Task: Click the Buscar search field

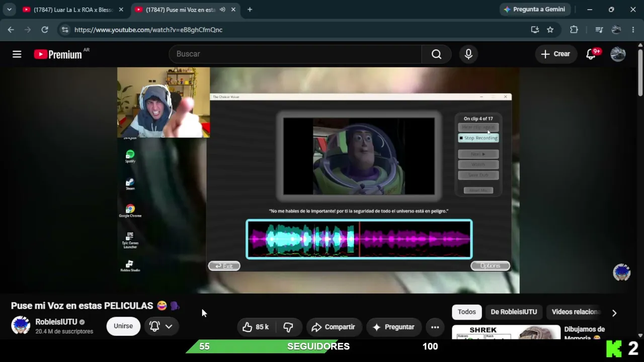Action: point(295,54)
